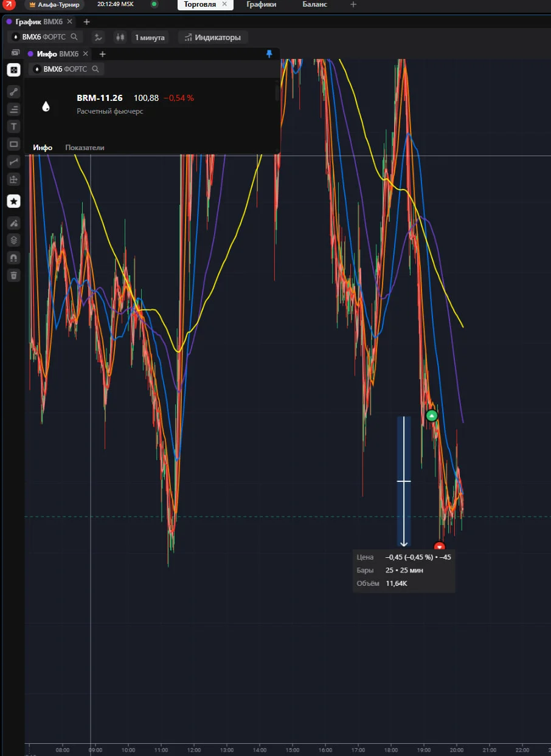Select the crosshair cursor tool

(13, 70)
